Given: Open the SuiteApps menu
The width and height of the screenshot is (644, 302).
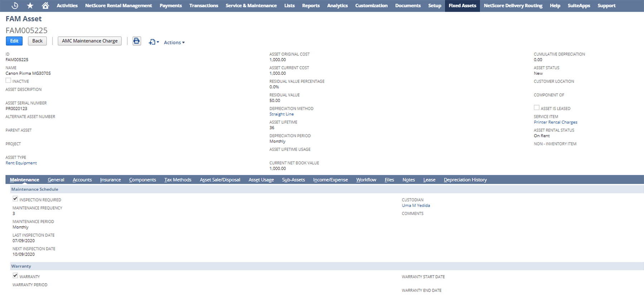Looking at the screenshot, I should click(579, 6).
